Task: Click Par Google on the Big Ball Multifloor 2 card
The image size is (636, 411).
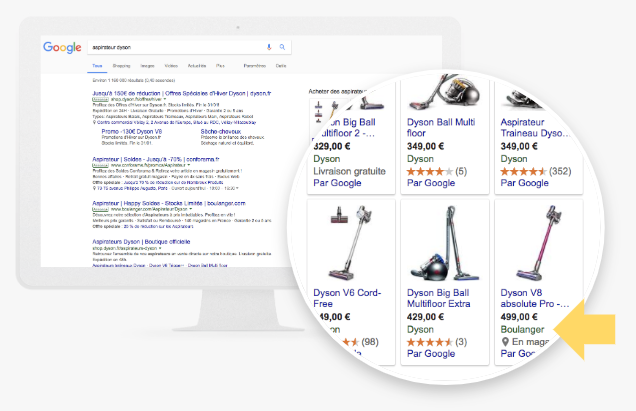Action: pyautogui.click(x=337, y=183)
